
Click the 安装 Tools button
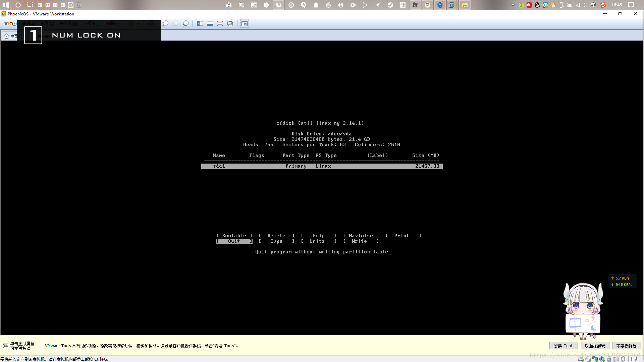(563, 346)
